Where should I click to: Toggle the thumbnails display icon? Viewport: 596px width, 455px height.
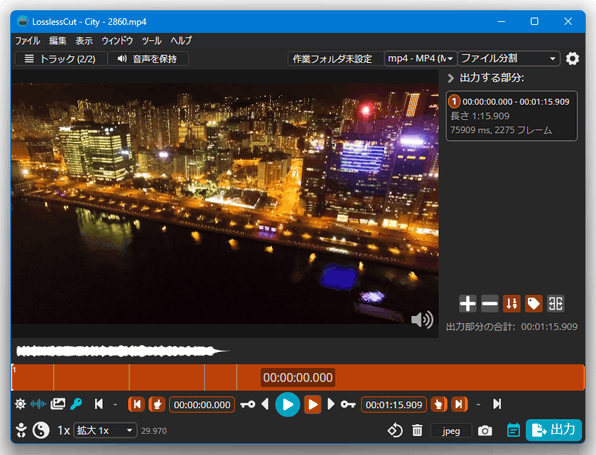tap(58, 404)
